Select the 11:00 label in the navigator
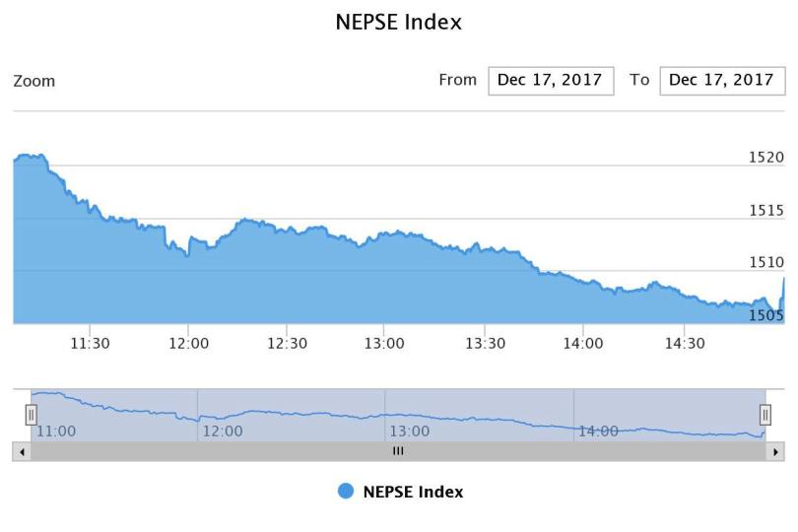This screenshot has width=798, height=532. [x=55, y=431]
